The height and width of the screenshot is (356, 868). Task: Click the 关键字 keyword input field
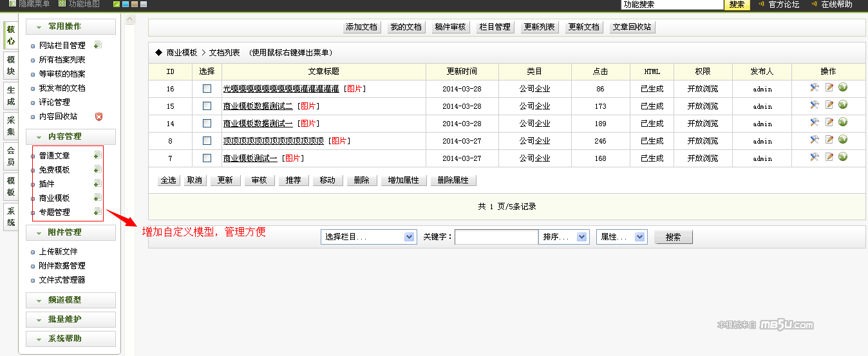pyautogui.click(x=496, y=237)
